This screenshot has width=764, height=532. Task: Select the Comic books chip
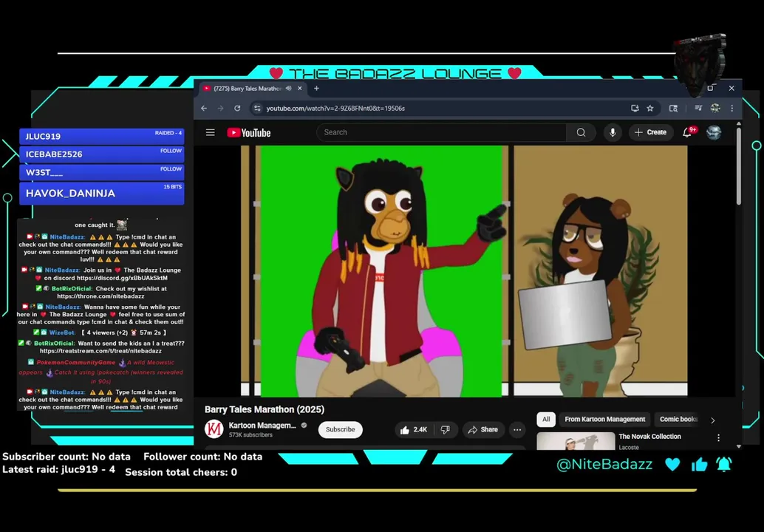tap(678, 420)
